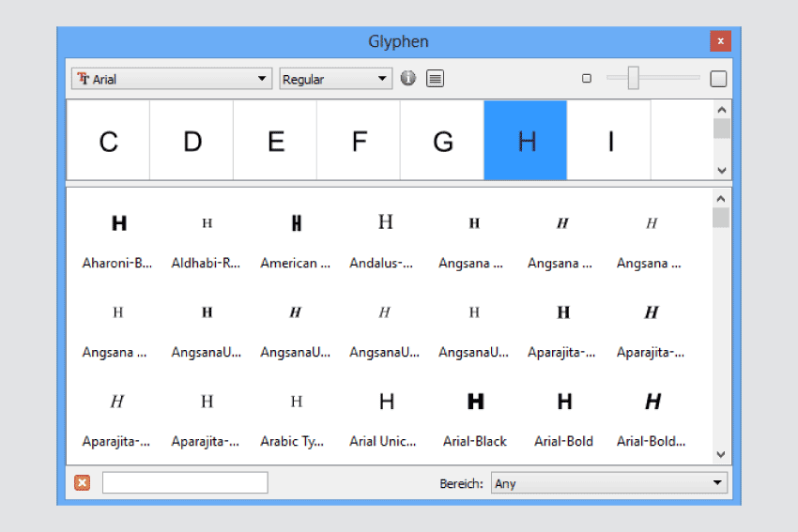Choose the Arial-Bold... italic font sample

click(652, 419)
